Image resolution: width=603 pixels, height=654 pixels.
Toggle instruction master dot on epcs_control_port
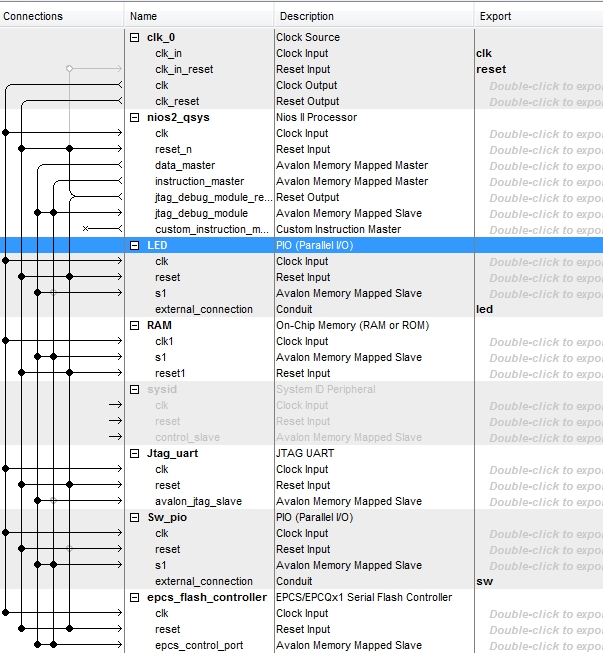[53, 644]
